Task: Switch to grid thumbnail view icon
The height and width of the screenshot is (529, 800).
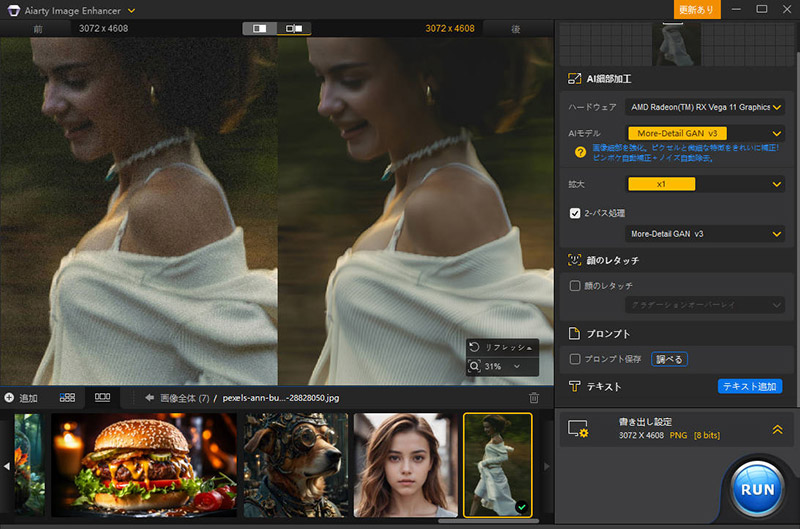Action: click(67, 397)
